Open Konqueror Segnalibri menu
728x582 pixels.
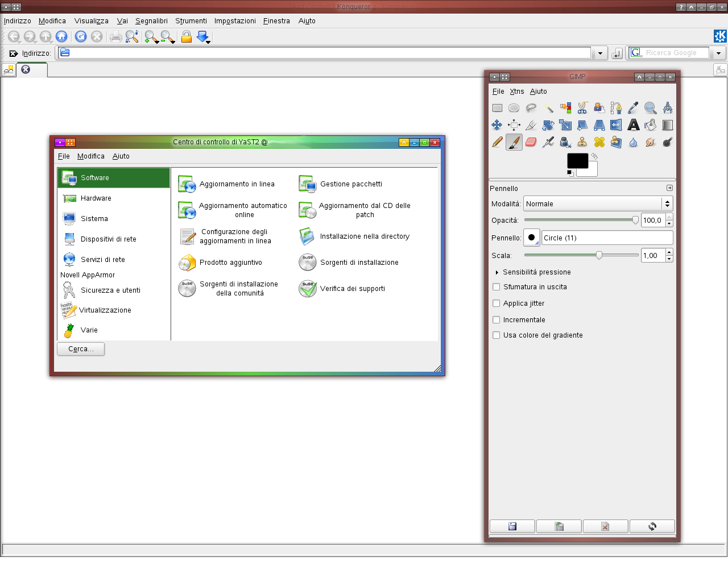151,21
